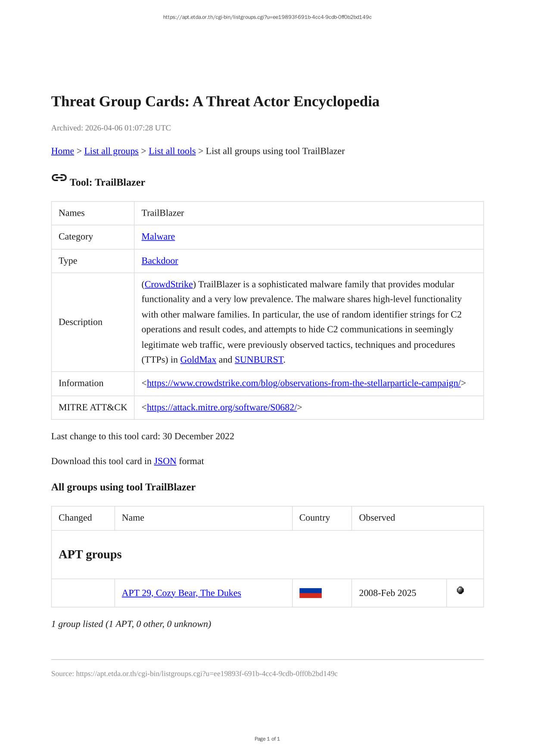Visit the CrowdStrike StellarParticle blog URL
Viewport: 535px width, 756px height.
point(303,383)
